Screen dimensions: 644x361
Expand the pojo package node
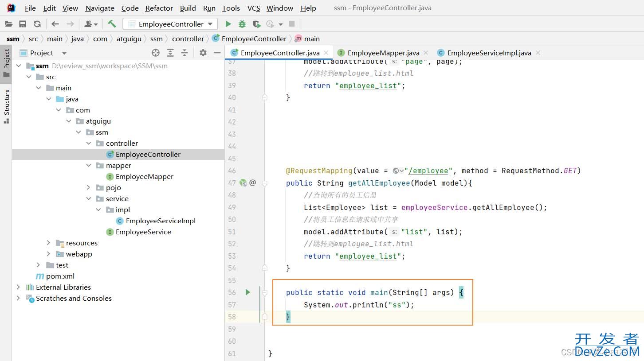point(89,187)
